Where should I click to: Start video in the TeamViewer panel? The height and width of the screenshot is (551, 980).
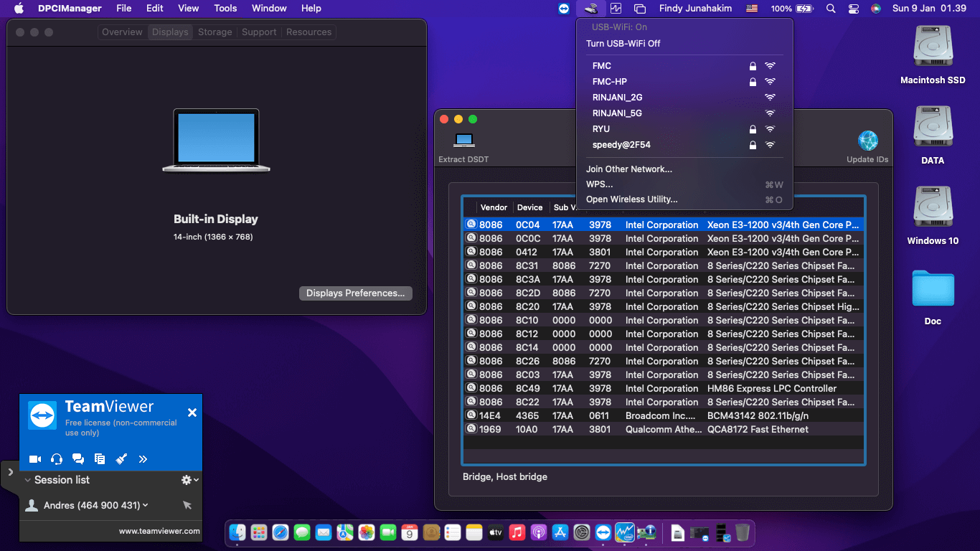[x=35, y=459]
